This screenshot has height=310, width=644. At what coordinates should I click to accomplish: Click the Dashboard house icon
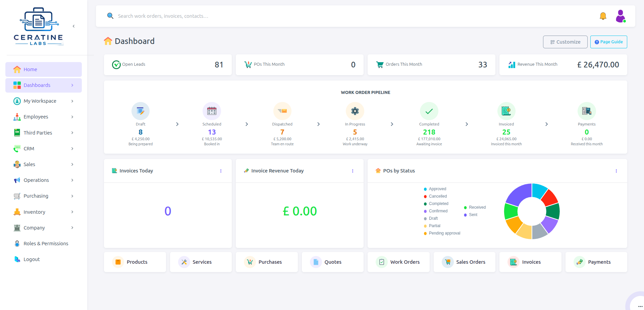tap(108, 41)
